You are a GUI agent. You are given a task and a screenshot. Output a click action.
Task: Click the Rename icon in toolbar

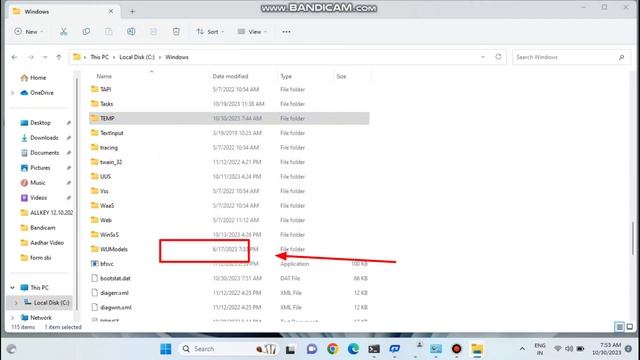(x=131, y=31)
